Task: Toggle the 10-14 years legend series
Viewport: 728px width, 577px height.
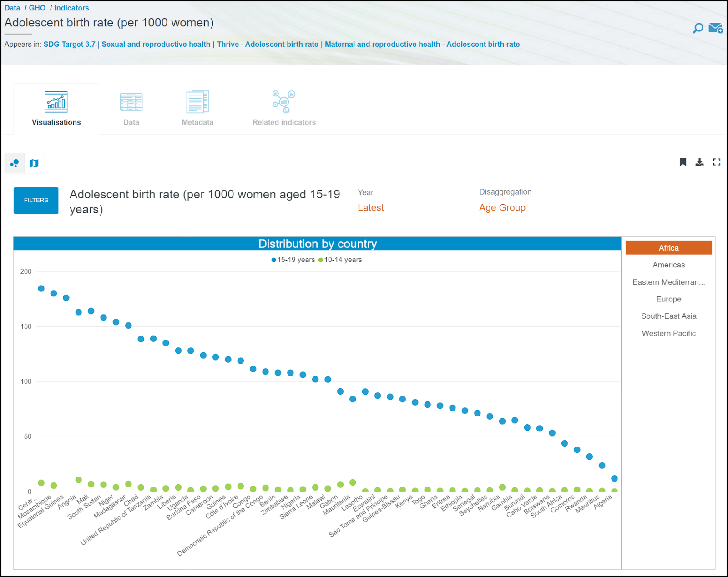Action: coord(340,260)
